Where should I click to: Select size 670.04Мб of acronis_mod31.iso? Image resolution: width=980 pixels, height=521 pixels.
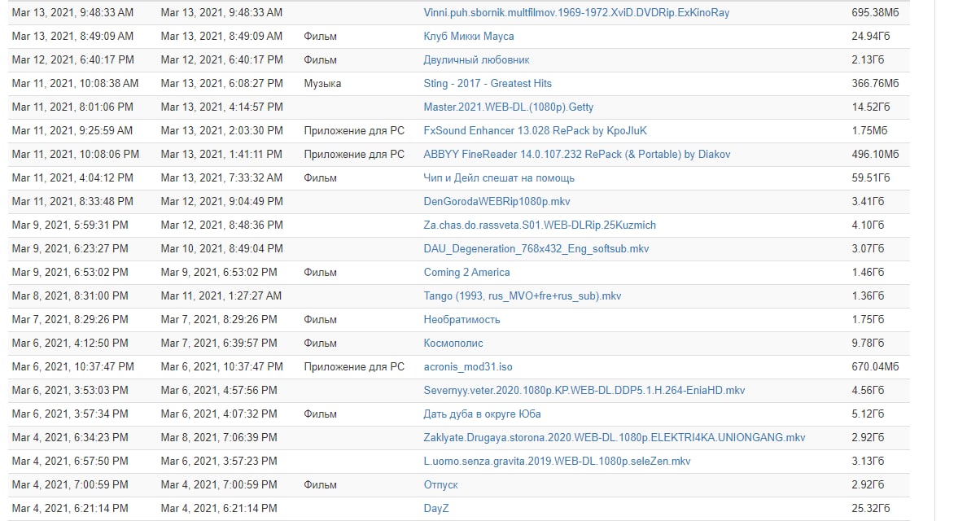tap(875, 367)
